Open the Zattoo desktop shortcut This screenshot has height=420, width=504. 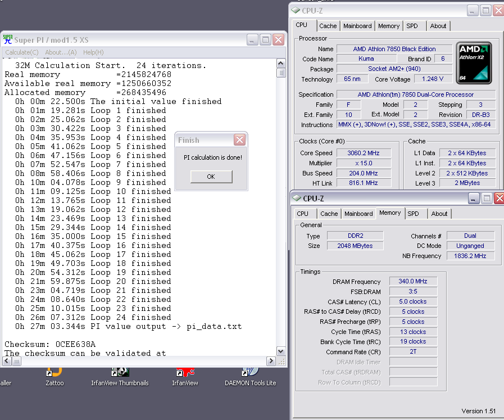55,376
